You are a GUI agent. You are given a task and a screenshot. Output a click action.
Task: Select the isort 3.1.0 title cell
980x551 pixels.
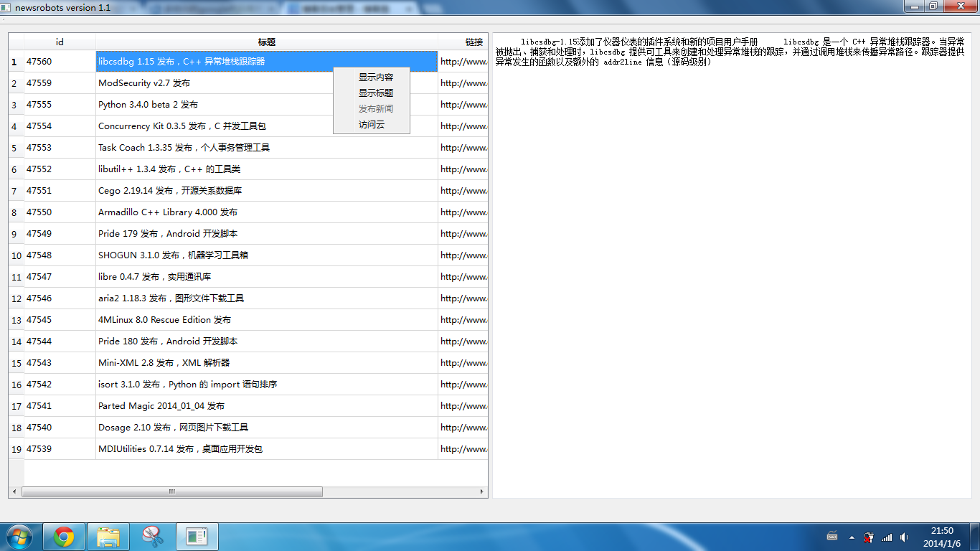click(x=267, y=385)
